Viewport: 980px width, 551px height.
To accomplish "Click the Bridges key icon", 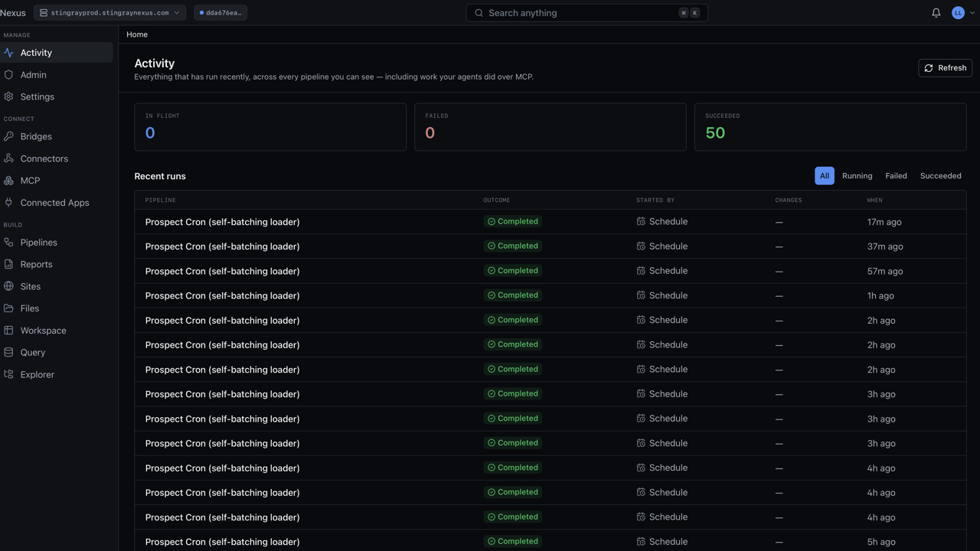I will (x=8, y=136).
